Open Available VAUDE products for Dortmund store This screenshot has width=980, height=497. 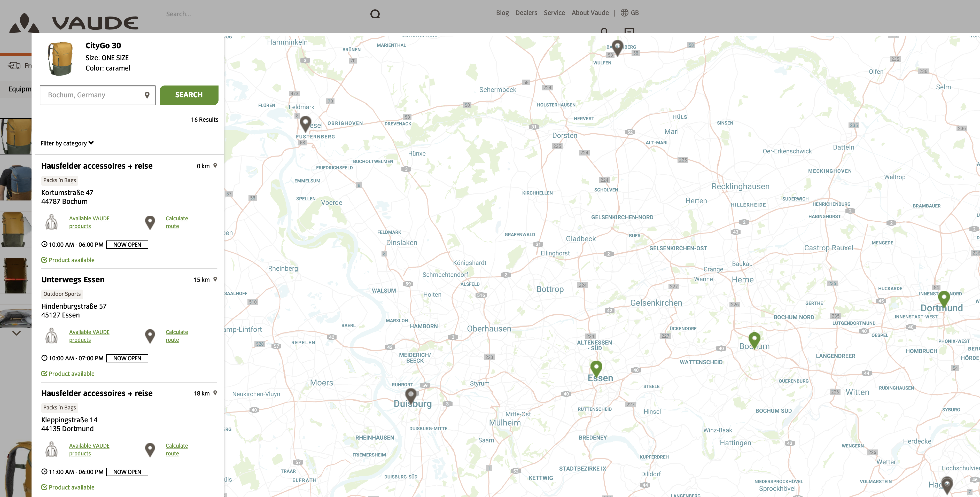tap(89, 449)
